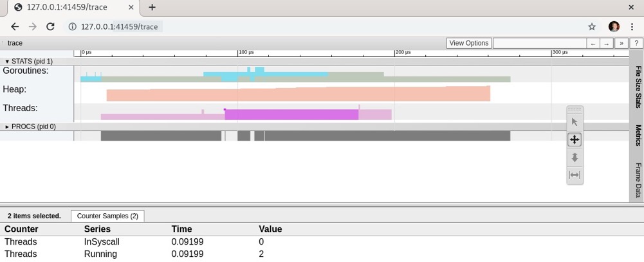Open the Metrics side panel tab
Screen dimensions: 644x262
pos(638,135)
